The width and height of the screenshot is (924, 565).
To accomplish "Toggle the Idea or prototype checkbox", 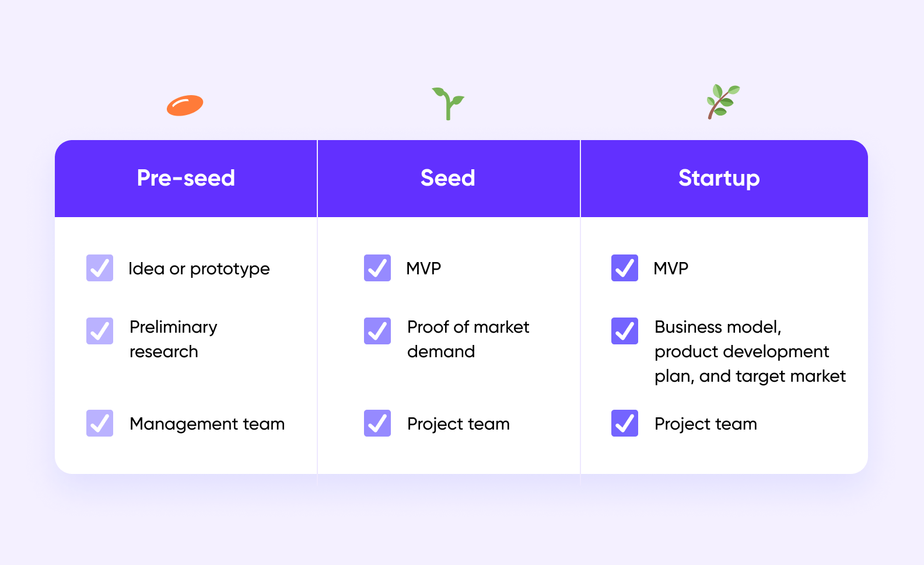I will (x=100, y=268).
